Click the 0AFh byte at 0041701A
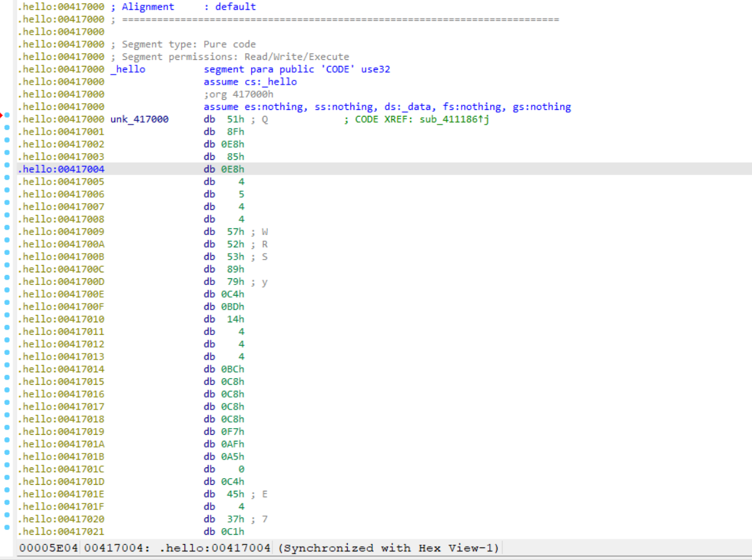This screenshot has width=752, height=560. pyautogui.click(x=232, y=444)
